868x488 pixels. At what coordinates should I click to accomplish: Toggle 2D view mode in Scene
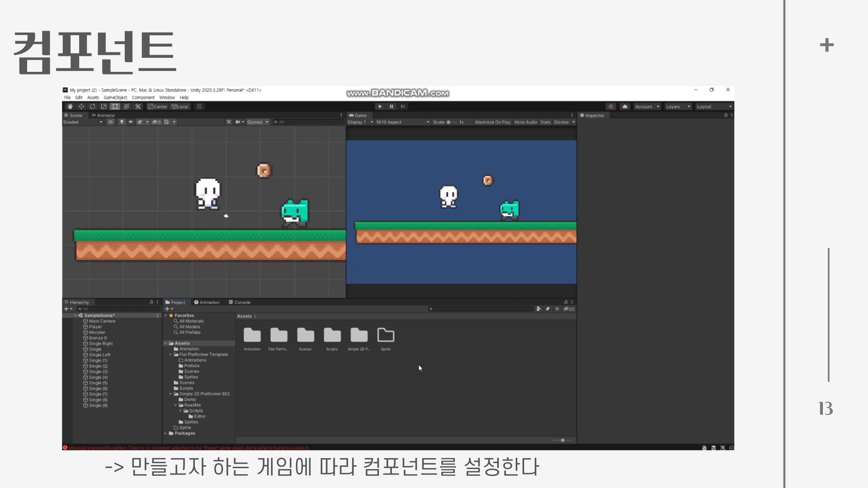click(x=110, y=122)
